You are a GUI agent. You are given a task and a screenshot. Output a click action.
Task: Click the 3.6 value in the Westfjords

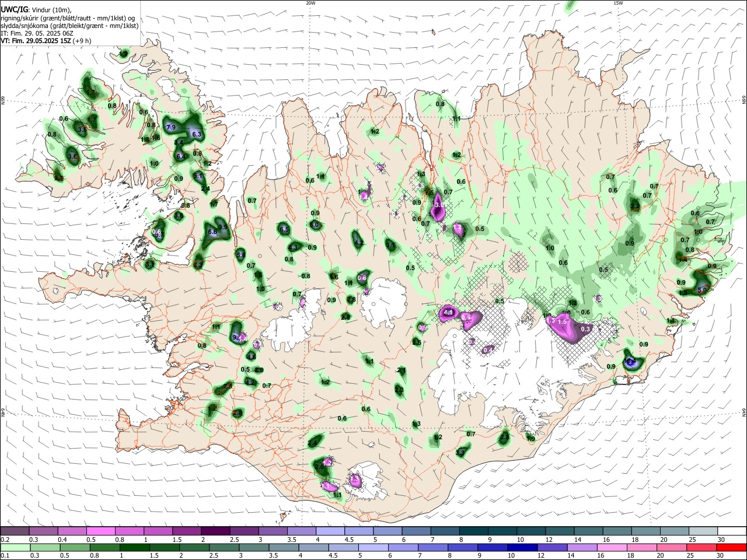pos(73,157)
